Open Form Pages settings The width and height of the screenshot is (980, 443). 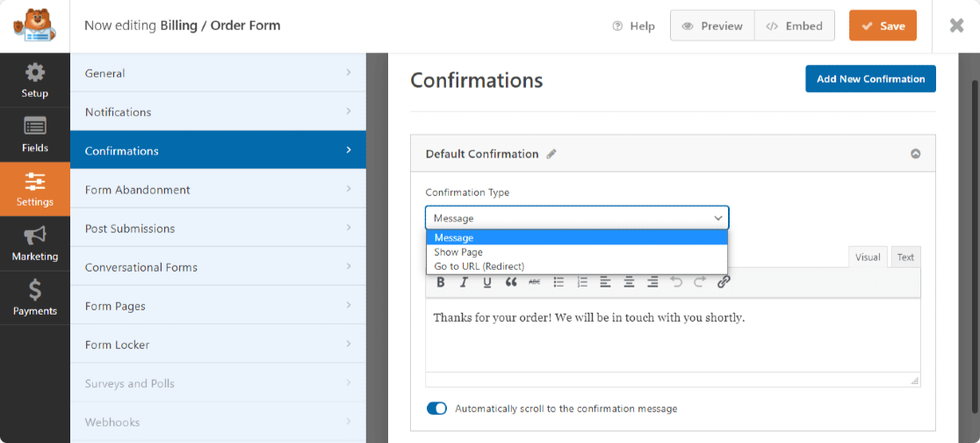pos(218,306)
